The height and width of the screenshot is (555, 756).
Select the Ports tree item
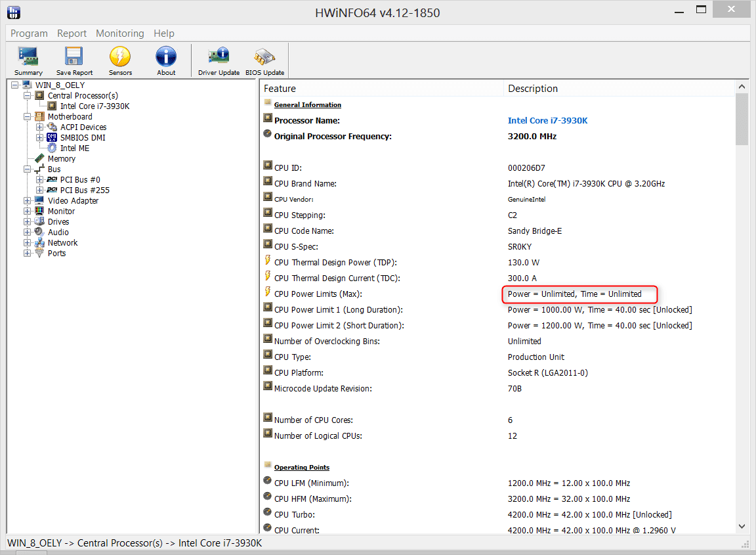click(x=56, y=254)
